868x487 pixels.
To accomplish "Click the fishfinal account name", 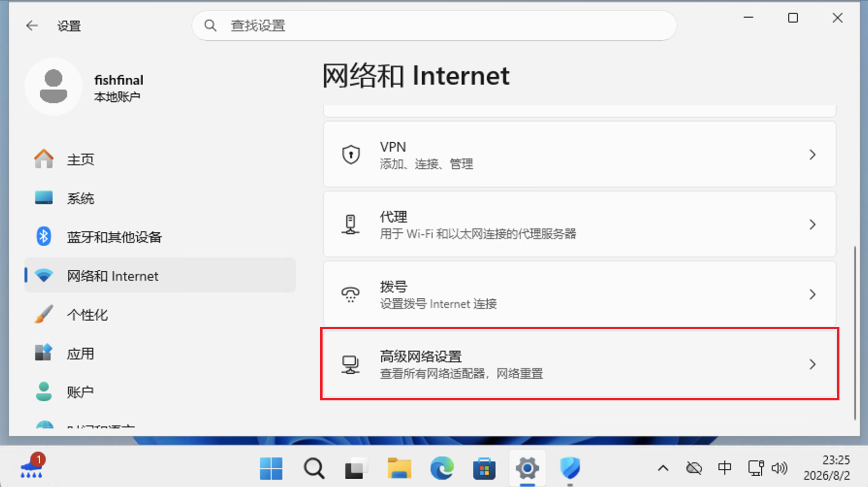I will pyautogui.click(x=119, y=80).
